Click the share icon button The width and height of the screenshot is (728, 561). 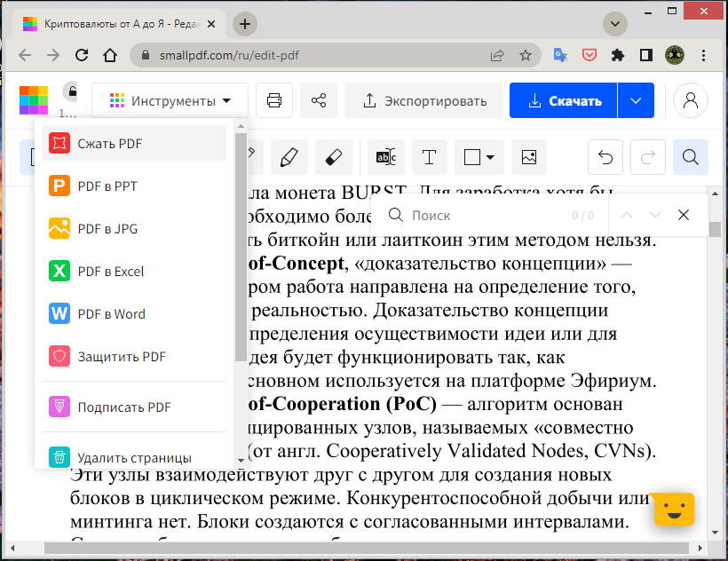point(319,100)
